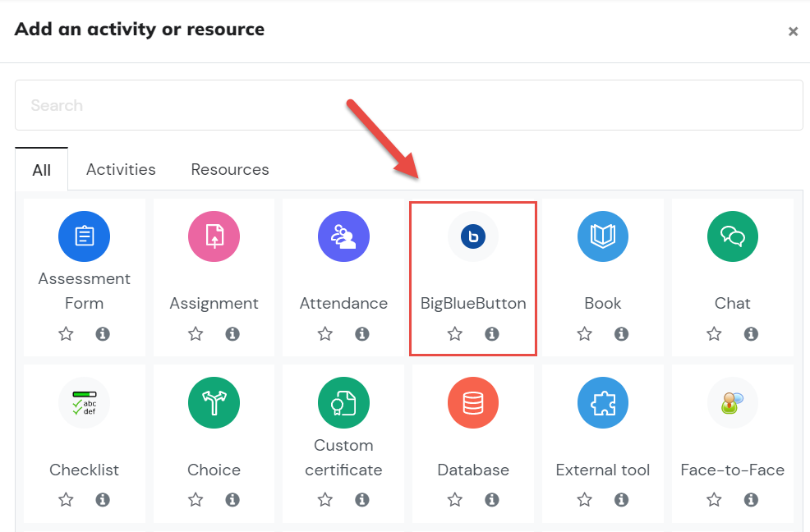810x532 pixels.
Task: Add the BigBlueButton activity icon
Action: (x=473, y=236)
